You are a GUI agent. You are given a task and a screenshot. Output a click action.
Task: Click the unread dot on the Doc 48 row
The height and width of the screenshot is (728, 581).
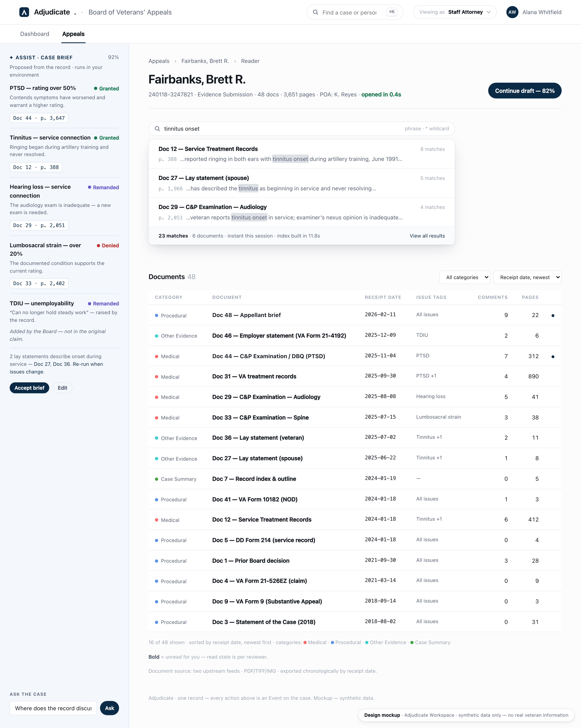[553, 315]
